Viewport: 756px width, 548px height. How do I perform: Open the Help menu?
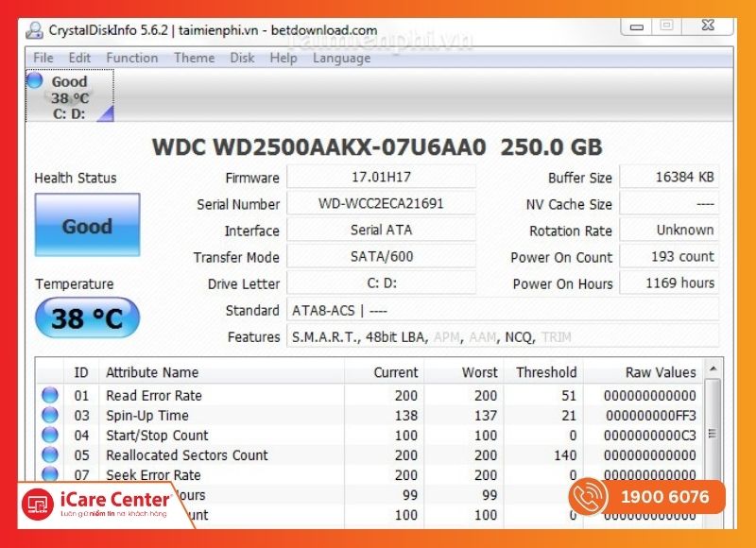point(282,58)
